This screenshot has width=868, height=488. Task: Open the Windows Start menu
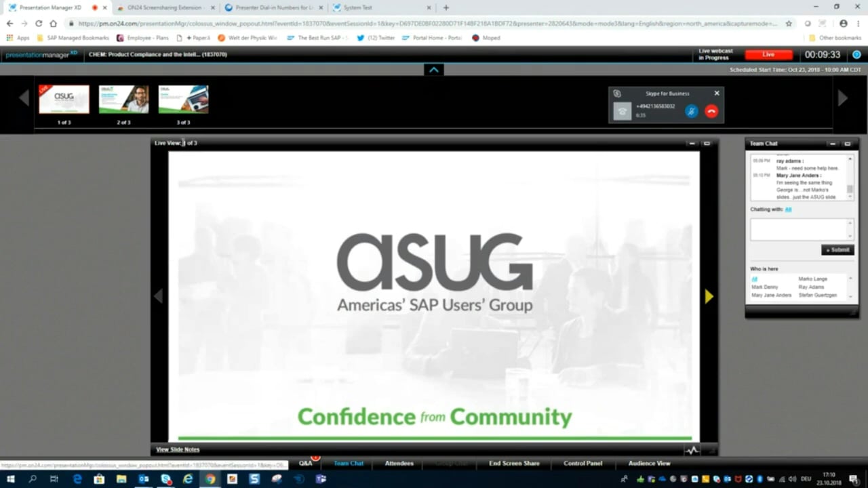click(x=10, y=479)
